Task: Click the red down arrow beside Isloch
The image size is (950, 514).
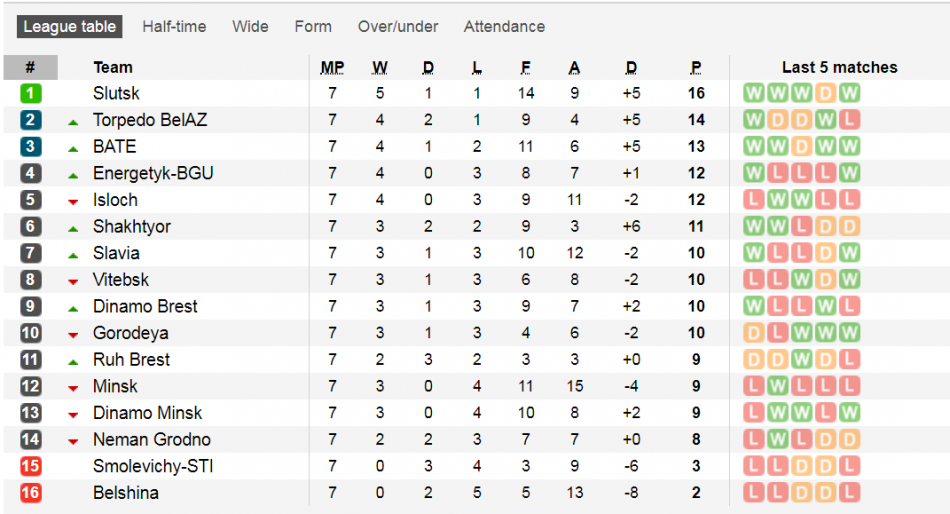Action: [x=73, y=201]
